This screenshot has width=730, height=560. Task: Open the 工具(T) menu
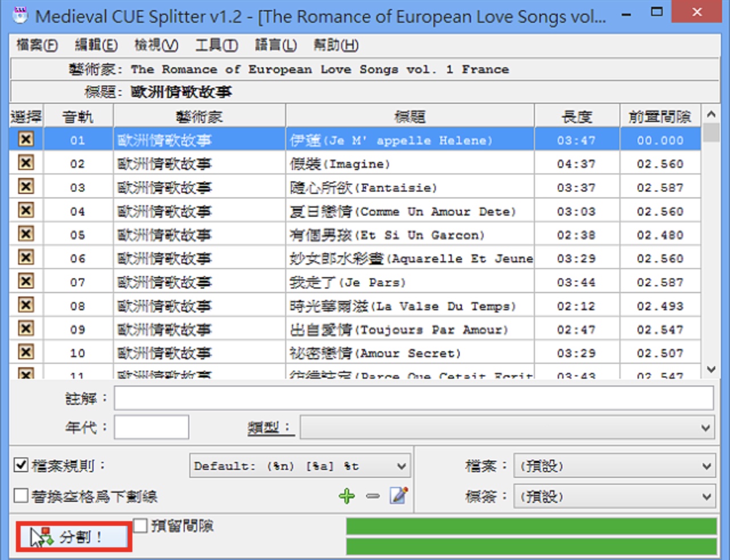pos(217,45)
